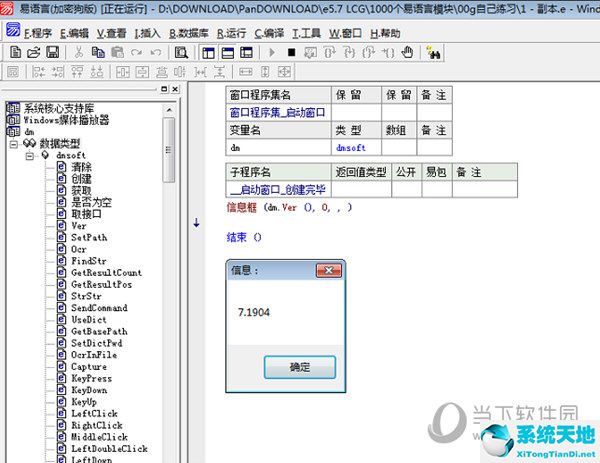Select the FindStr method in tree

click(x=89, y=261)
